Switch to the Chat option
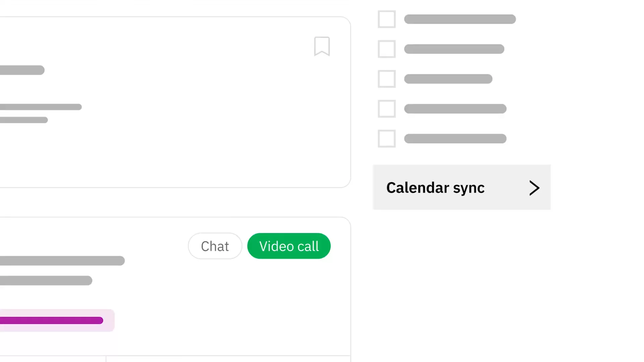Viewport: 644px width, 362px height. pyautogui.click(x=215, y=246)
